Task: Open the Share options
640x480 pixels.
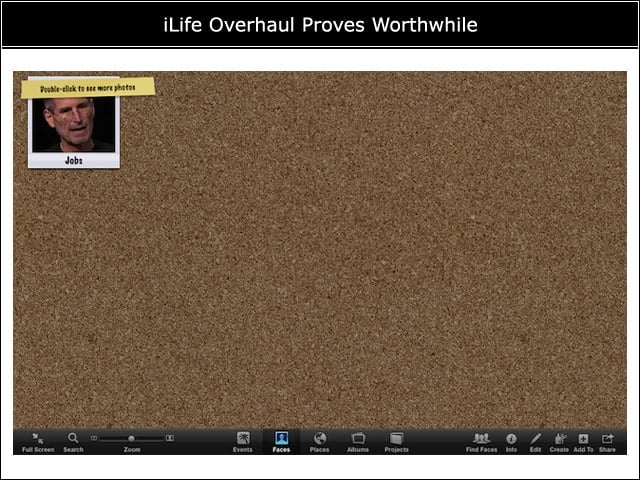Action: click(607, 442)
